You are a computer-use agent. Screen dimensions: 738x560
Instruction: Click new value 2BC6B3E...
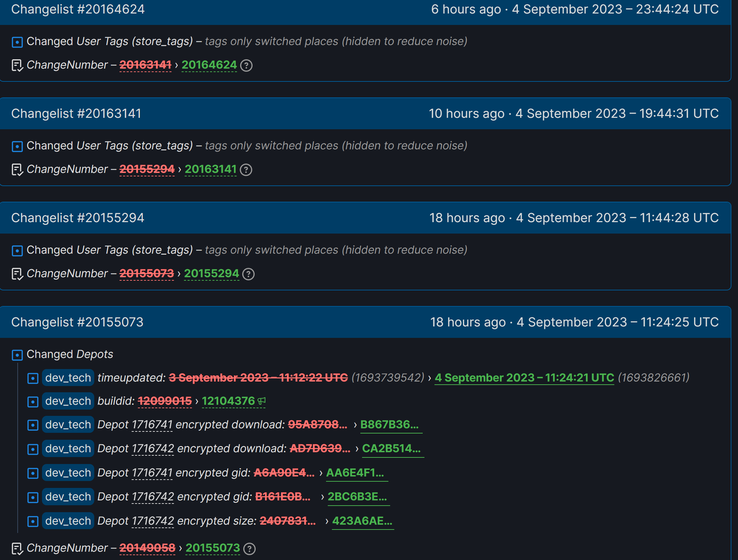(359, 497)
